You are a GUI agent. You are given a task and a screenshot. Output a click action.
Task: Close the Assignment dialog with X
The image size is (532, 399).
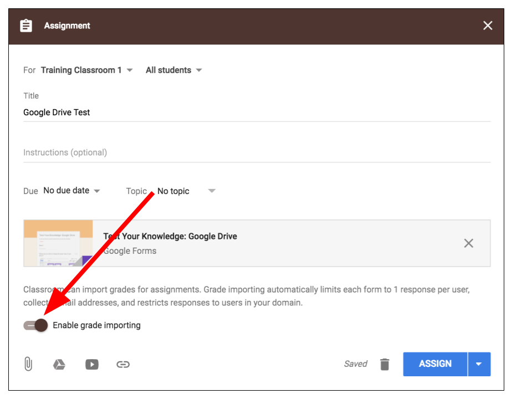point(488,25)
